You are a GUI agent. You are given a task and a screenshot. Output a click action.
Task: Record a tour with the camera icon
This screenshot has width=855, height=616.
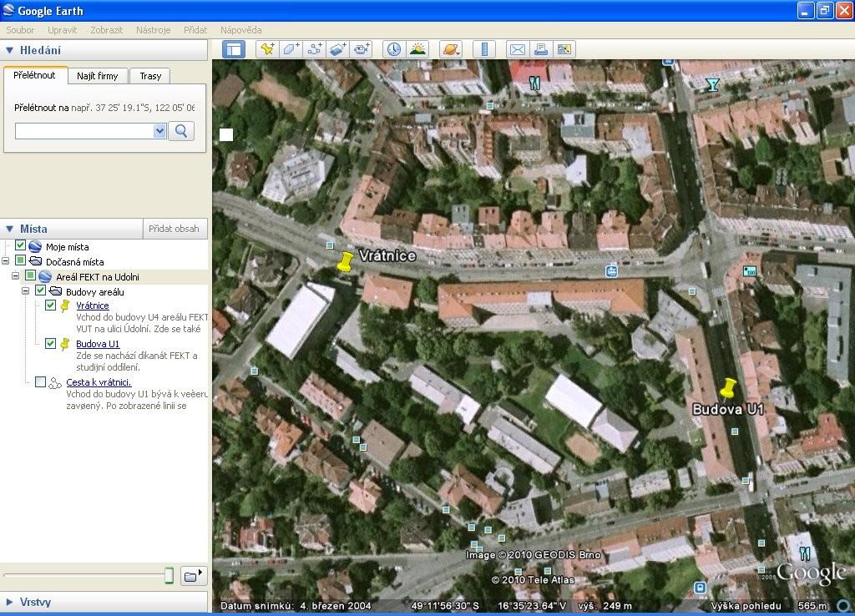point(362,49)
